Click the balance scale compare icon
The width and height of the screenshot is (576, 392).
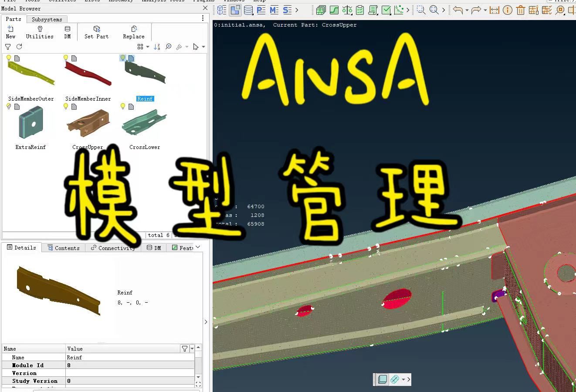[x=347, y=10]
